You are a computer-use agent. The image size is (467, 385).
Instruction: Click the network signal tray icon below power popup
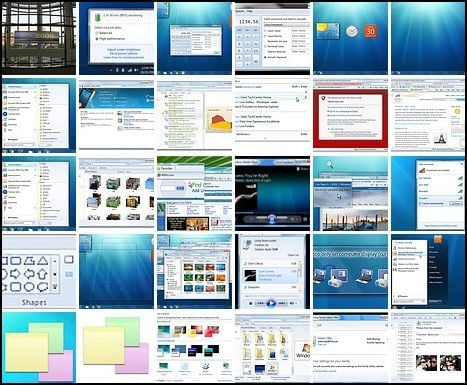130,70
